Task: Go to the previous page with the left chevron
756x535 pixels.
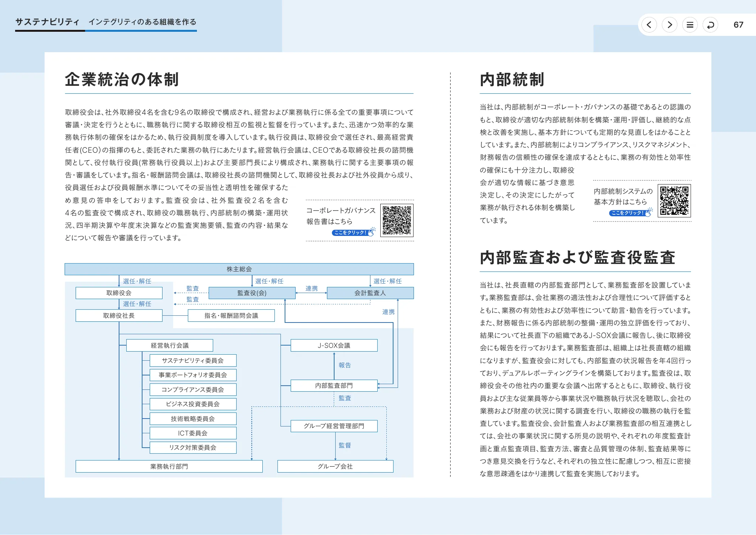Action: pos(649,25)
